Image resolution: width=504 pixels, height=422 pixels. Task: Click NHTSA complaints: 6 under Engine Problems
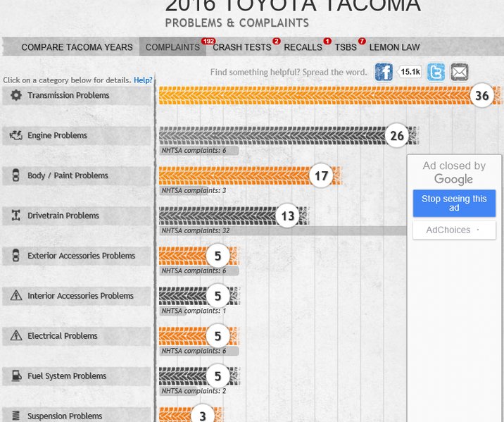199,150
